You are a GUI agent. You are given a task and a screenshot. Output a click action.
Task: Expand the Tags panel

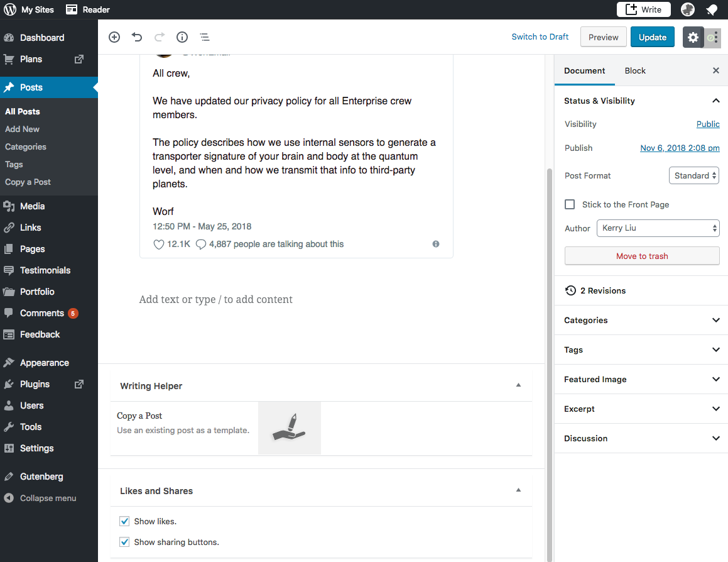(x=641, y=350)
